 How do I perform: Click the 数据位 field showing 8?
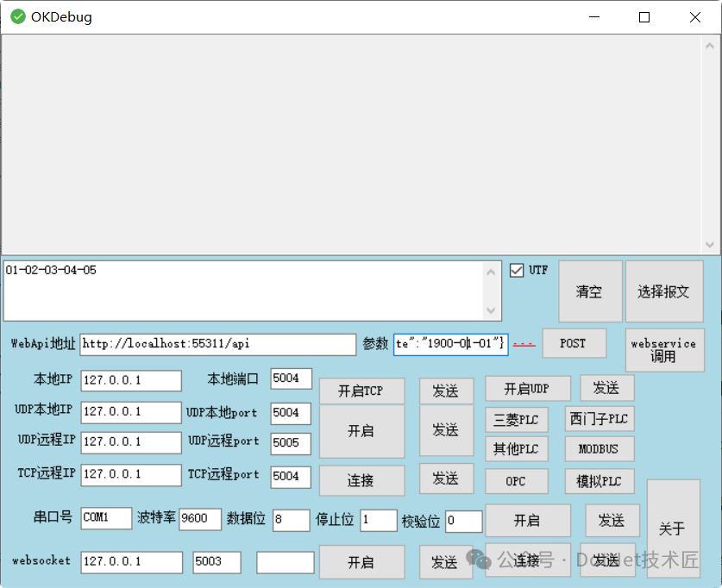[x=291, y=521]
